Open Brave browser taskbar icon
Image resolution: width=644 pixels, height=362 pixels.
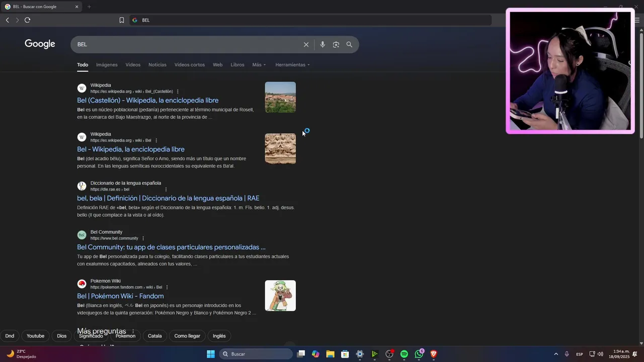[434, 354]
